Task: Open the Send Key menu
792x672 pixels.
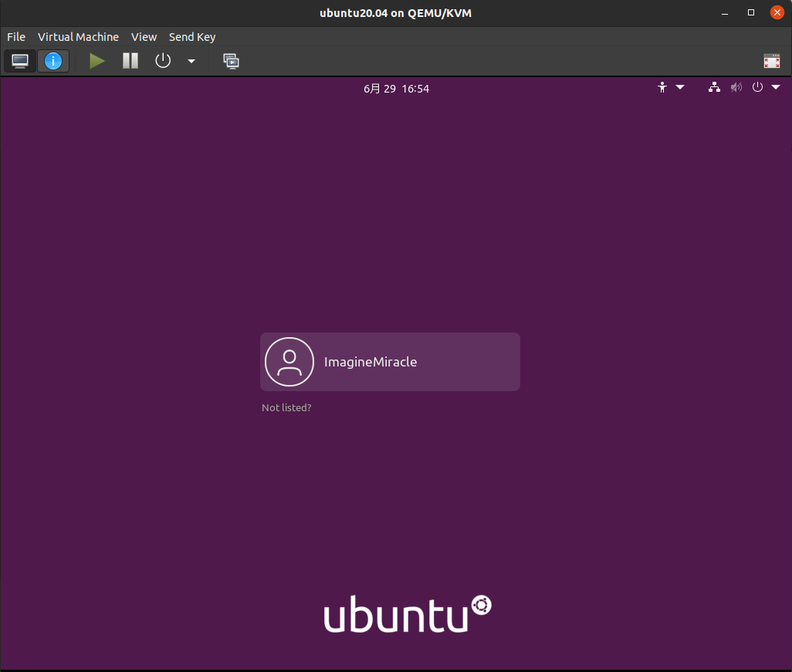Action: coord(192,37)
